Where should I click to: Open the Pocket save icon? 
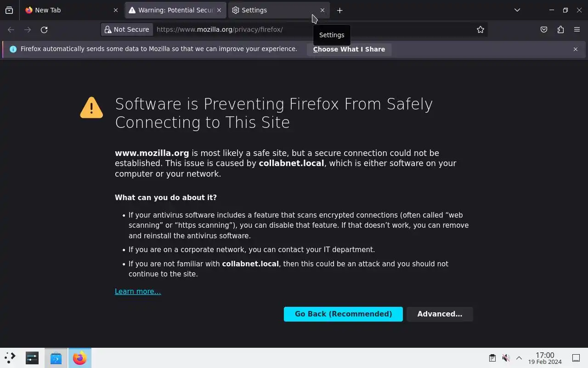tap(544, 29)
